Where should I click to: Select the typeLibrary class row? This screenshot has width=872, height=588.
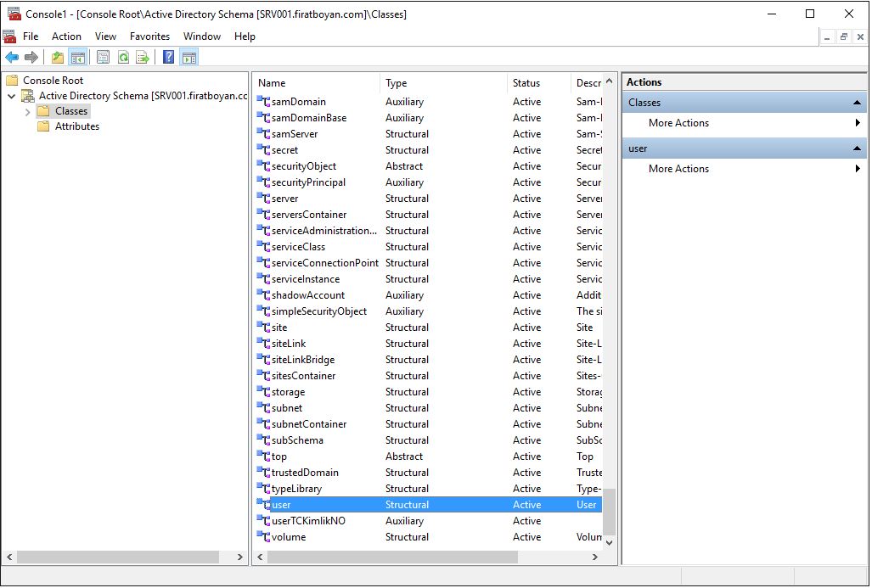point(429,488)
